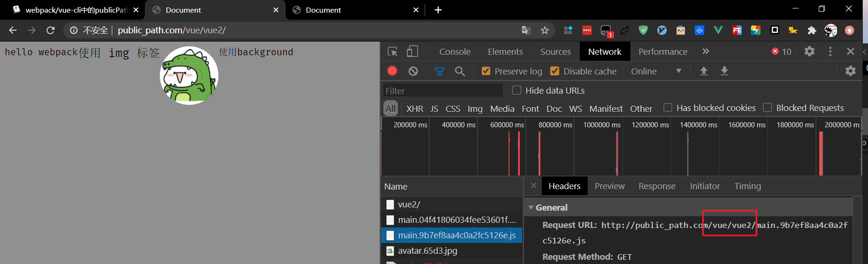This screenshot has width=868, height=264.
Task: Open the network search magnifier
Action: pos(460,71)
